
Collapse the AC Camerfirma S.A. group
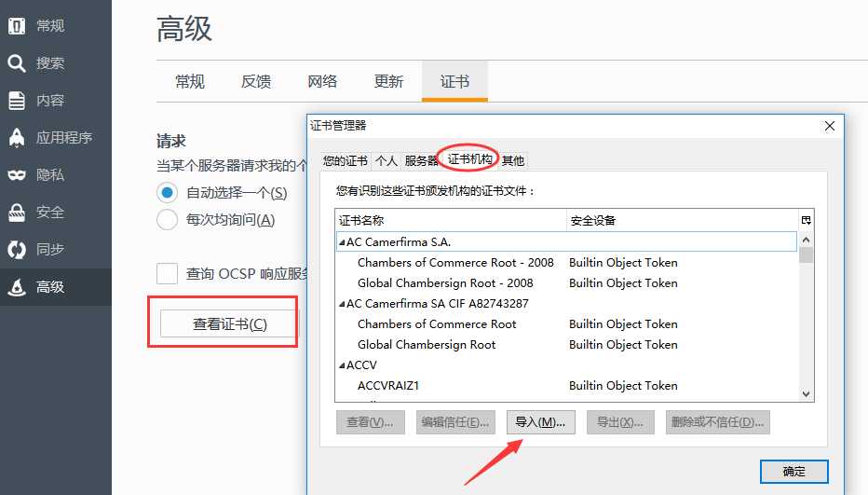pos(342,242)
